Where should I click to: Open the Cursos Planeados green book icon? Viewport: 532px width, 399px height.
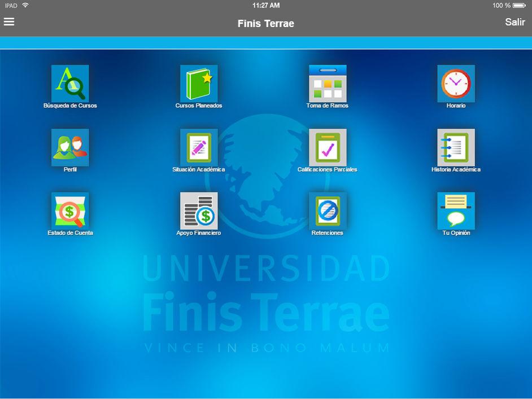[199, 84]
